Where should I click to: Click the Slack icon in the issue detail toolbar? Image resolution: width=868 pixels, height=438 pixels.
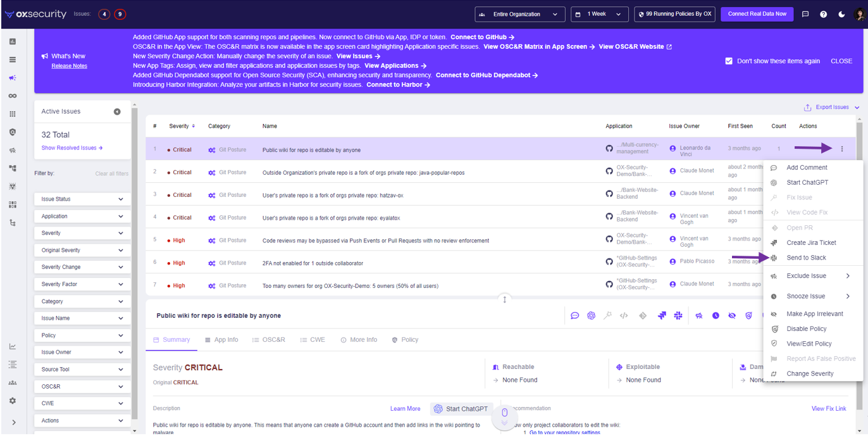[678, 316]
